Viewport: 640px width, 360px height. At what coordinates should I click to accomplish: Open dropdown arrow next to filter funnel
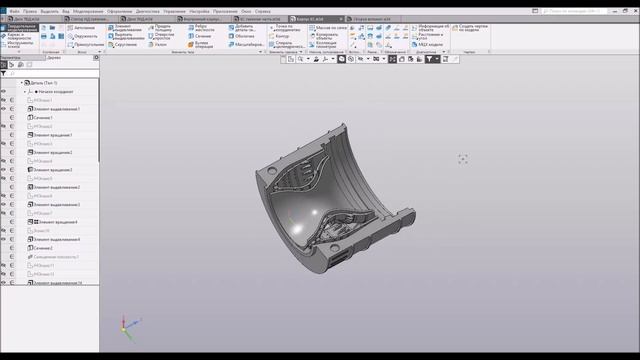tap(437, 59)
